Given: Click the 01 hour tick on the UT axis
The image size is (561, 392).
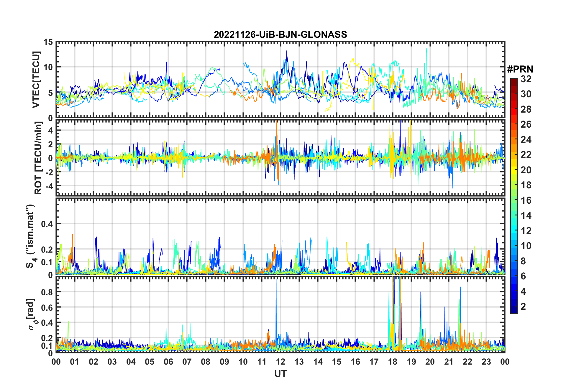Looking at the screenshot, I should click(x=75, y=362).
